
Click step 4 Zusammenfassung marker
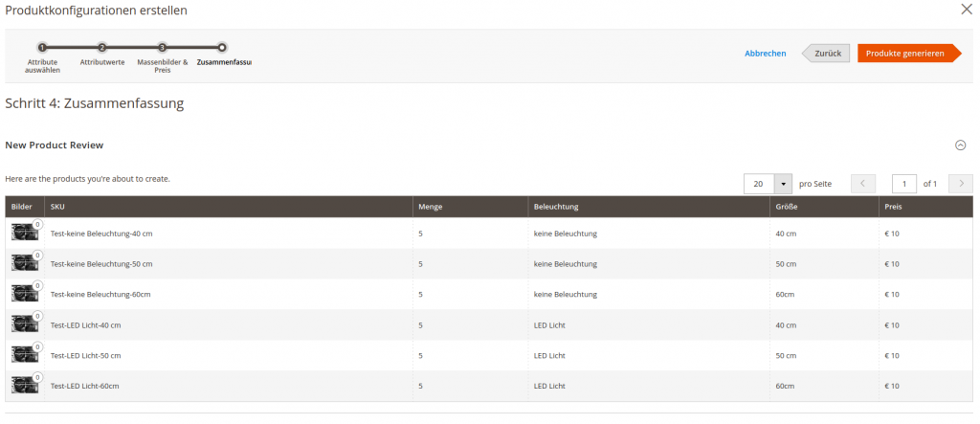(222, 47)
